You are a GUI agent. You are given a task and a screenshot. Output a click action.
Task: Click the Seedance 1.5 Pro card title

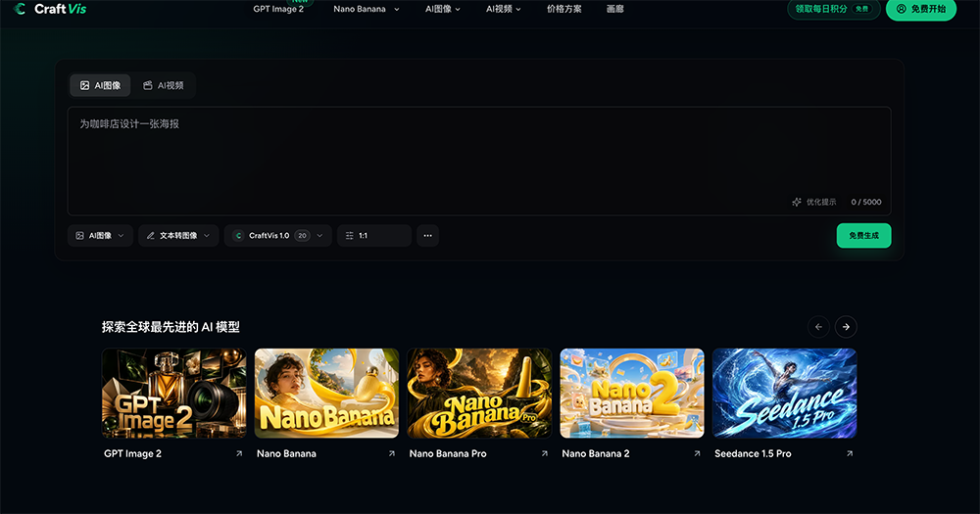pyautogui.click(x=753, y=454)
